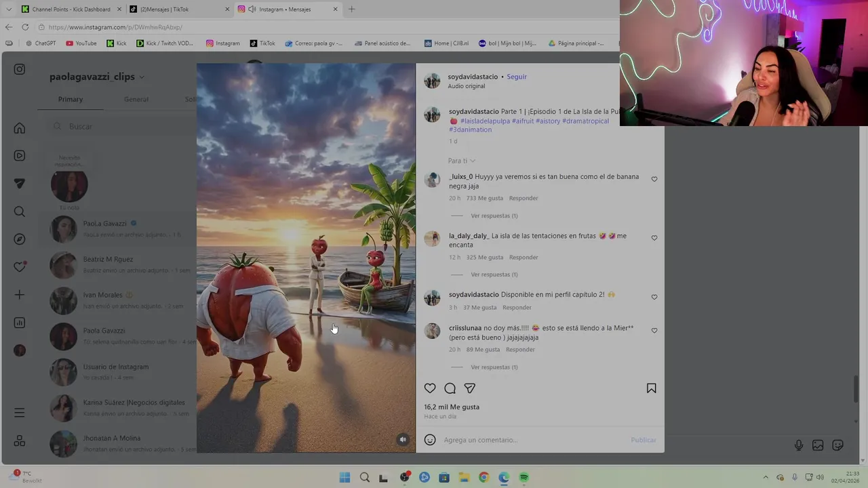The image size is (868, 488).
Task: Like the comment by crisslunaa
Action: (654, 331)
